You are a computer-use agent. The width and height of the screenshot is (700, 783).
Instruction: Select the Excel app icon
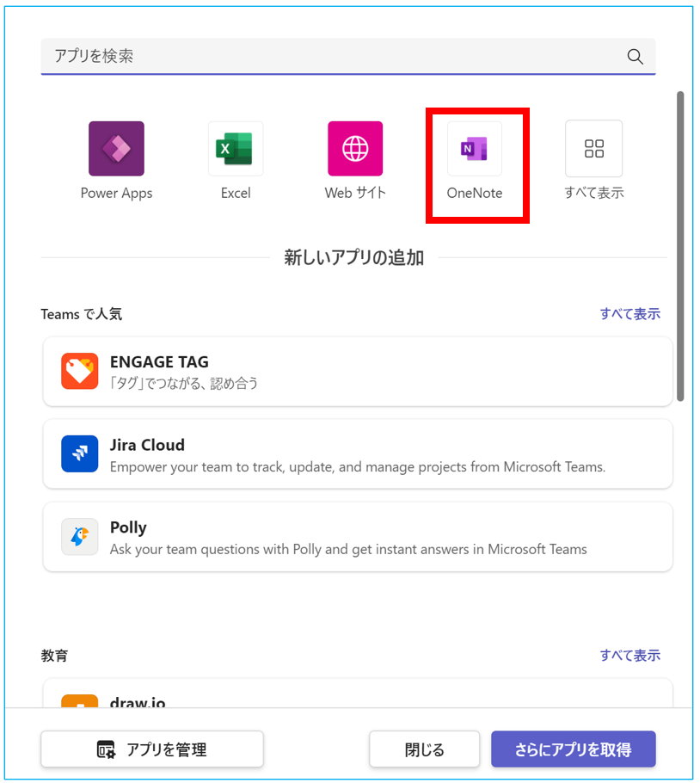(x=236, y=149)
